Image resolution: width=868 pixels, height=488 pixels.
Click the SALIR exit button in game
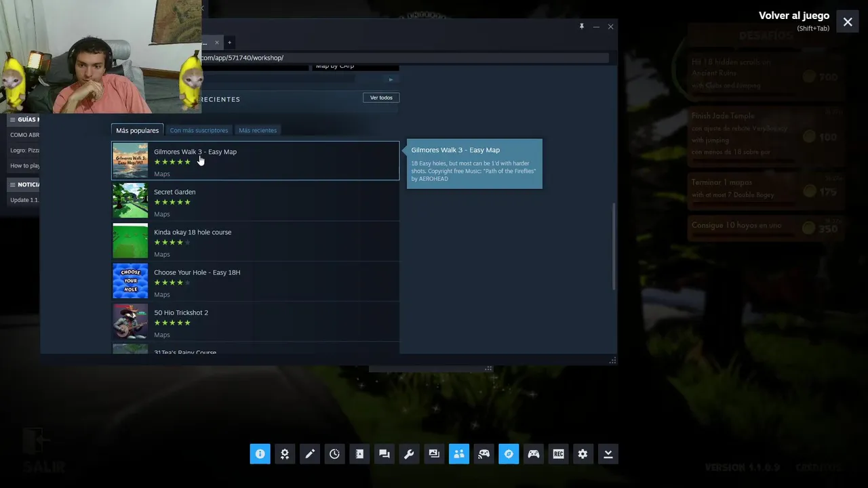[44, 451]
